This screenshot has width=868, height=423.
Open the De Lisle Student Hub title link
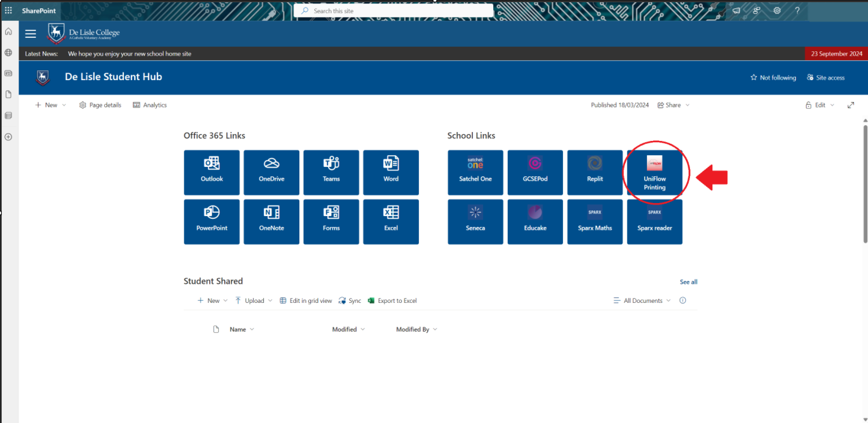(x=113, y=77)
